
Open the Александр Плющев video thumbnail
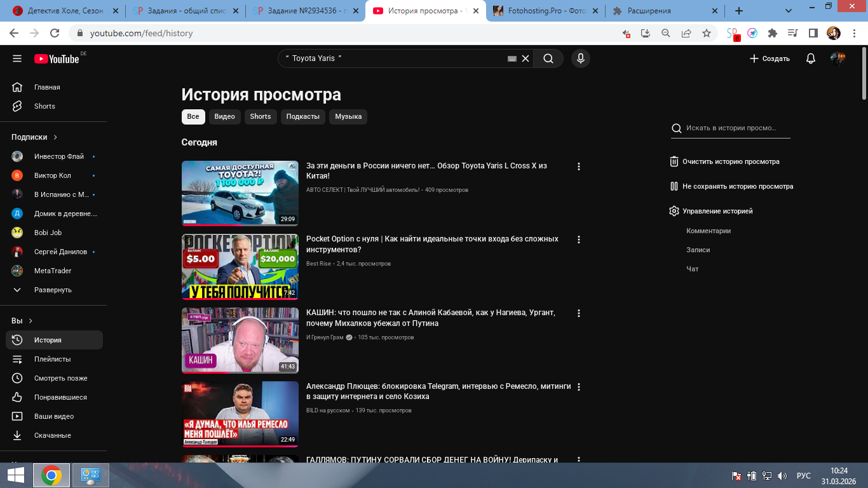[240, 414]
